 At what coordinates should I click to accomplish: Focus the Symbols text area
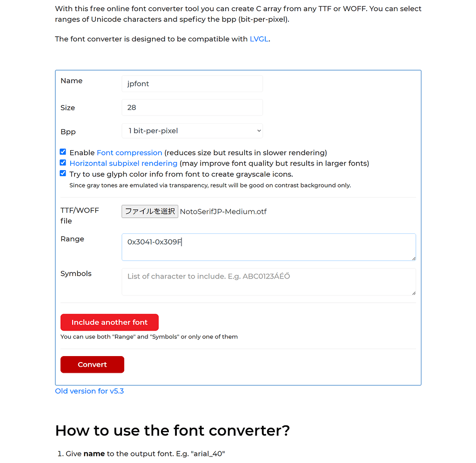[268, 282]
